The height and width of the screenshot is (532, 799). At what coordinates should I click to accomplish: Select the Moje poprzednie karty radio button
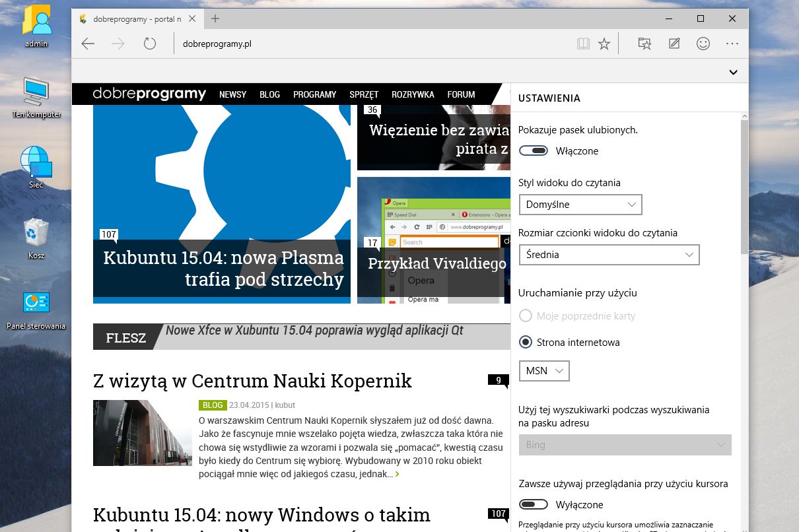coord(526,316)
